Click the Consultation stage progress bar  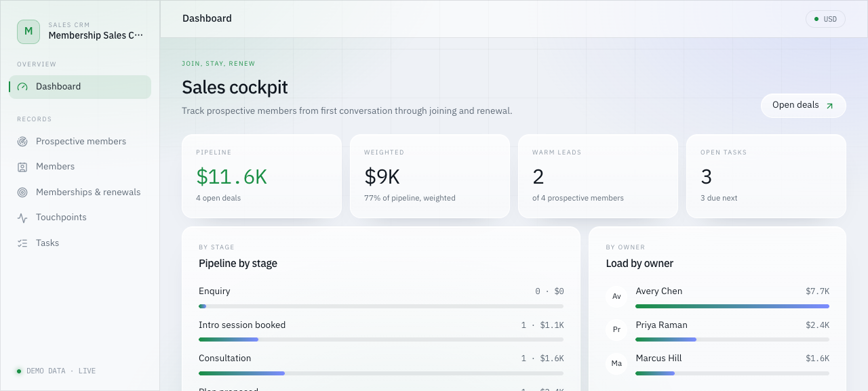click(381, 373)
